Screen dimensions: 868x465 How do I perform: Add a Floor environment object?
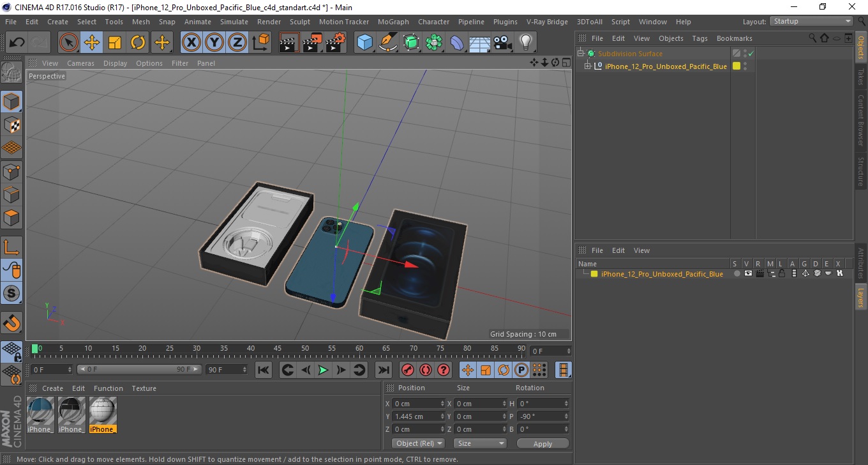pos(480,43)
